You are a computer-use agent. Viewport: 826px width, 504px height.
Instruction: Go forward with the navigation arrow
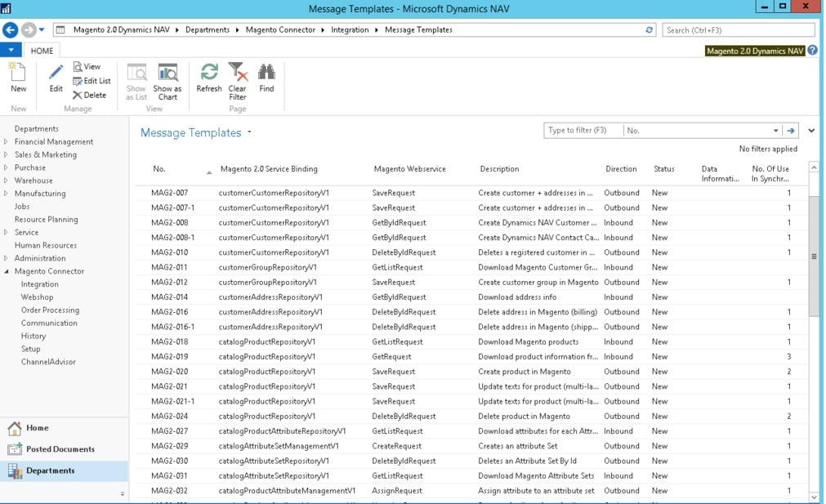tap(29, 30)
